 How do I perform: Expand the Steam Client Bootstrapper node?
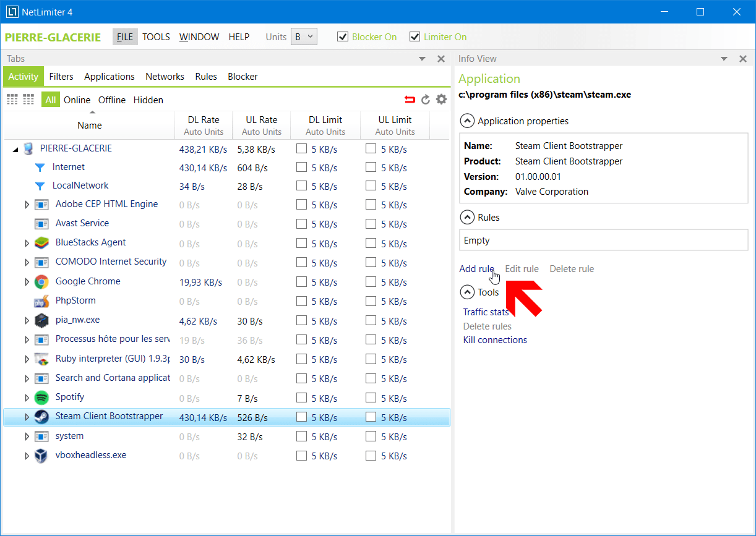[27, 417]
